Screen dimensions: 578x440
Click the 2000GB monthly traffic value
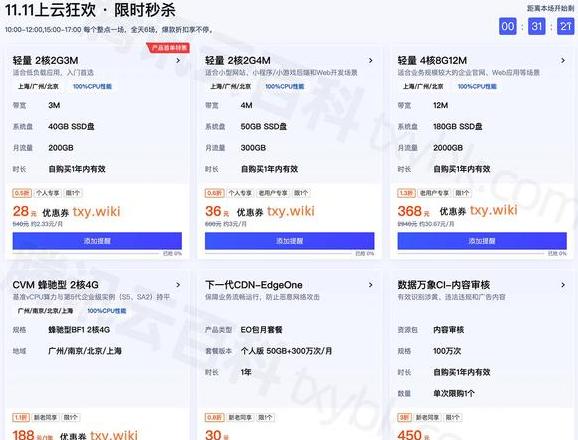pos(448,148)
